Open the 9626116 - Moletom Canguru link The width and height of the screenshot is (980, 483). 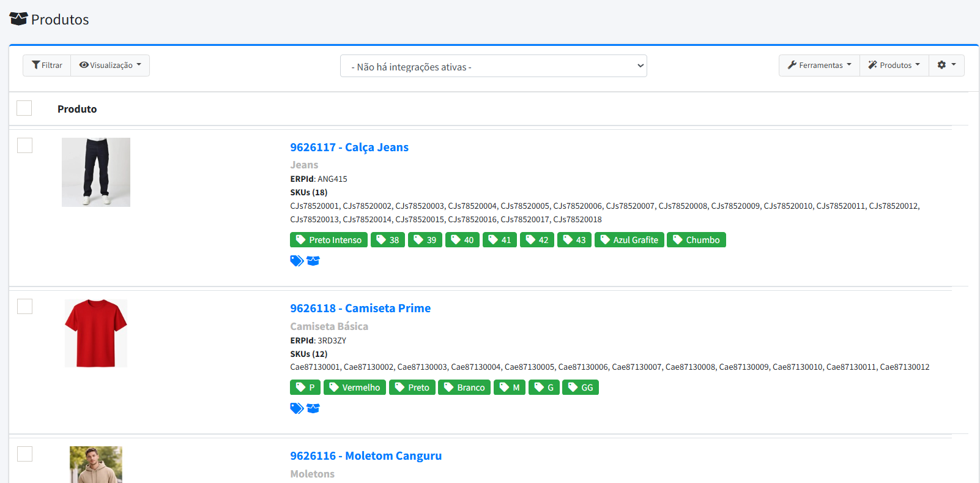pos(366,456)
